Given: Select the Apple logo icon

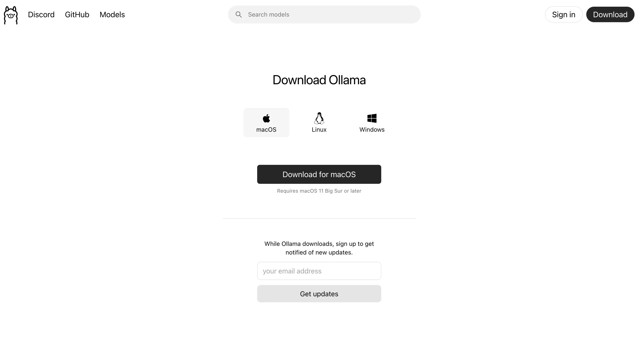Looking at the screenshot, I should [x=266, y=118].
